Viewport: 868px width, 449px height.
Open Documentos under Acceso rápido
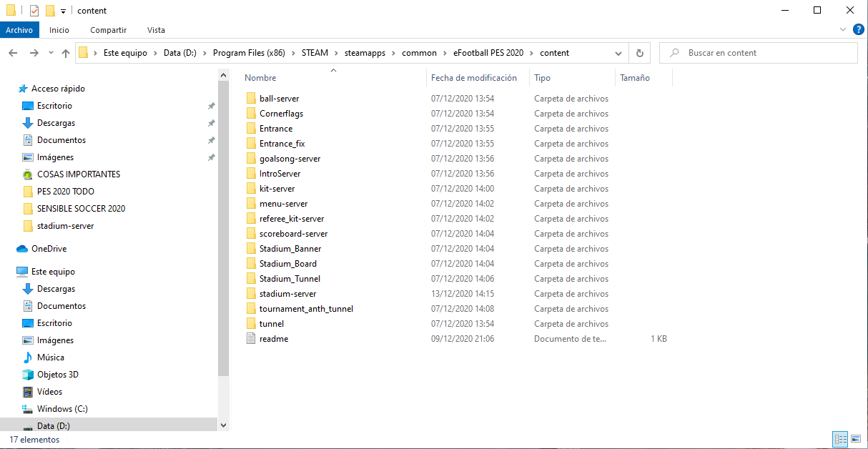pyautogui.click(x=61, y=140)
